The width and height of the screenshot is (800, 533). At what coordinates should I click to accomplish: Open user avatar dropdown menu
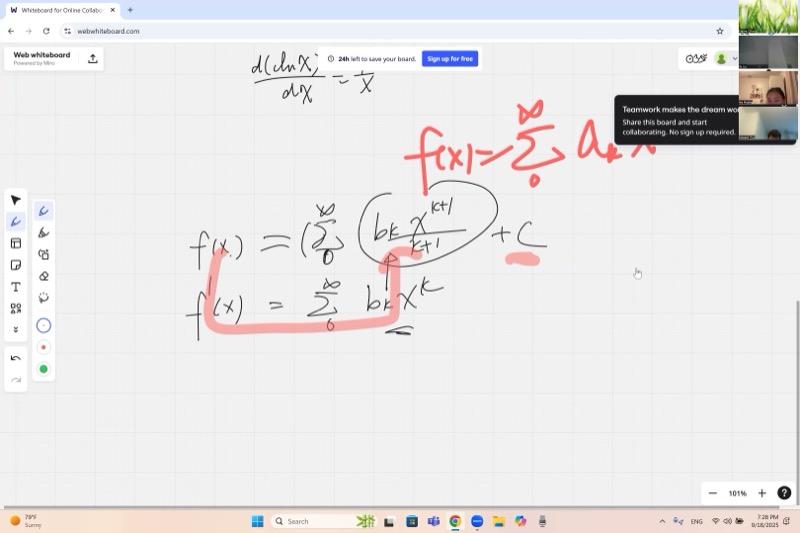point(724,59)
